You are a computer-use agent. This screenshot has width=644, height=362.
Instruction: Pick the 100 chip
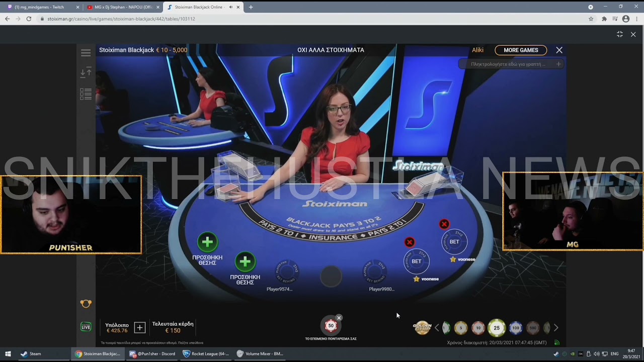[515, 328]
